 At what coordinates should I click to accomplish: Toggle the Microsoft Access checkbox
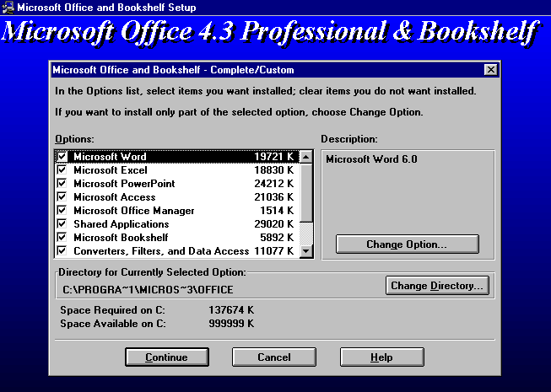pyautogui.click(x=62, y=197)
